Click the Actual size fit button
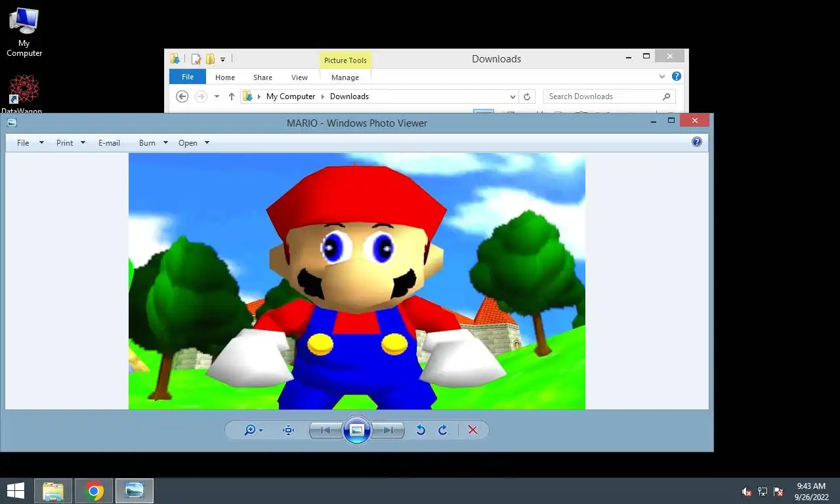The width and height of the screenshot is (840, 504). [x=288, y=430]
